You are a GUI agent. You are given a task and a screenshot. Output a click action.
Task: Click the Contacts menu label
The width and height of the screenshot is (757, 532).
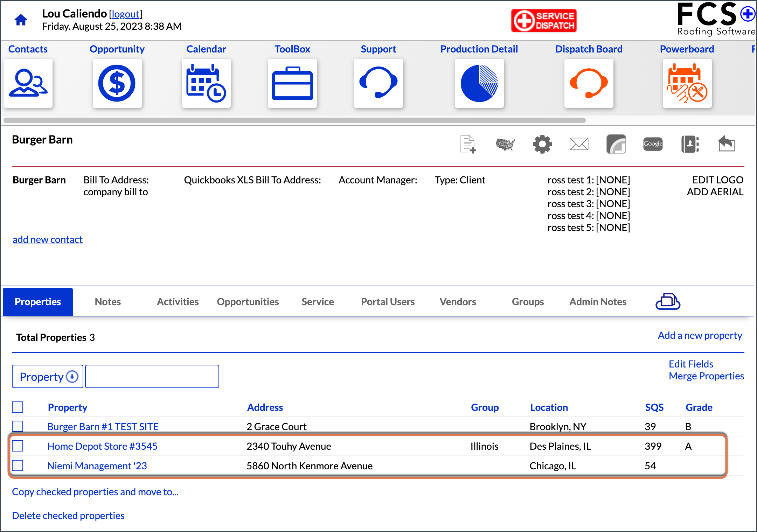pyautogui.click(x=28, y=49)
